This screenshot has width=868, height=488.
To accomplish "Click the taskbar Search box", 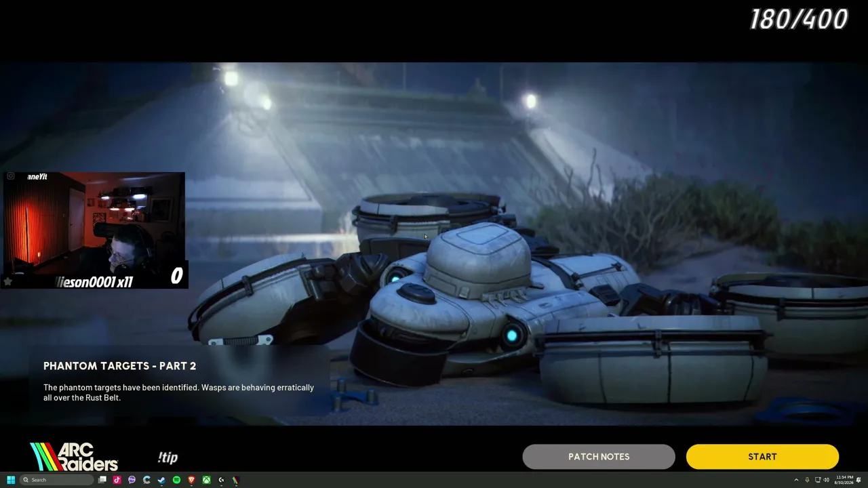I will [x=57, y=480].
